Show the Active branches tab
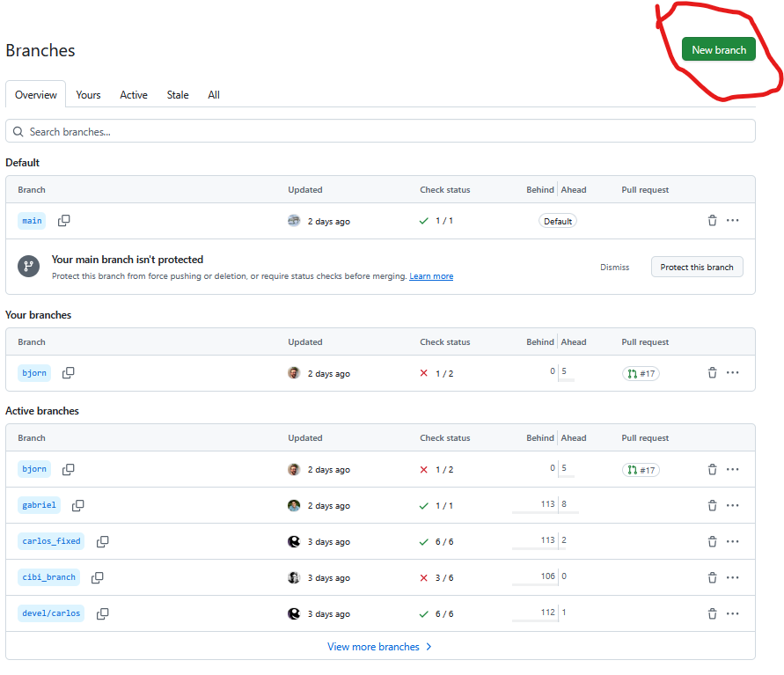 click(134, 95)
